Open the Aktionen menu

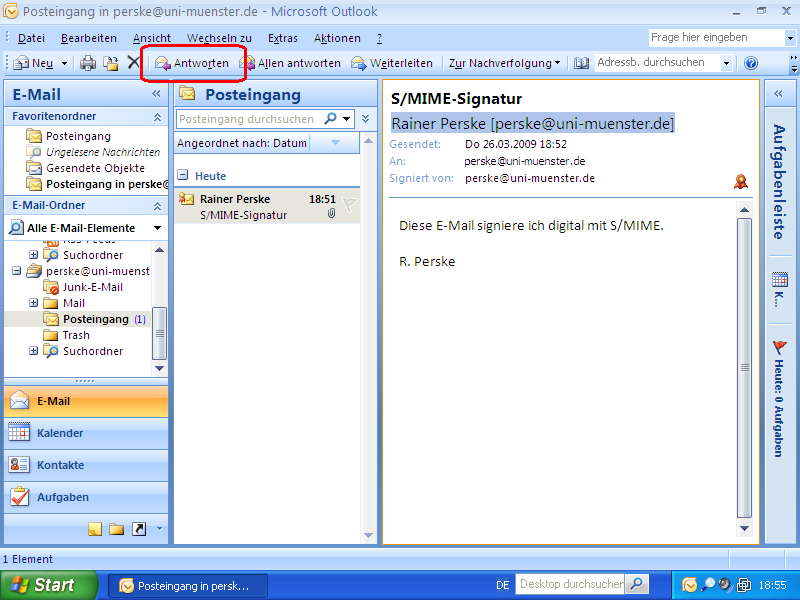[x=337, y=38]
